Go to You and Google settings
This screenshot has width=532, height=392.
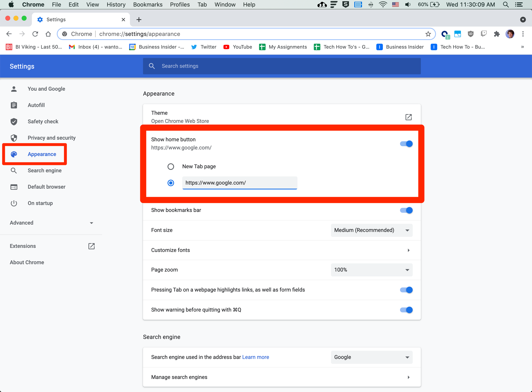[46, 89]
